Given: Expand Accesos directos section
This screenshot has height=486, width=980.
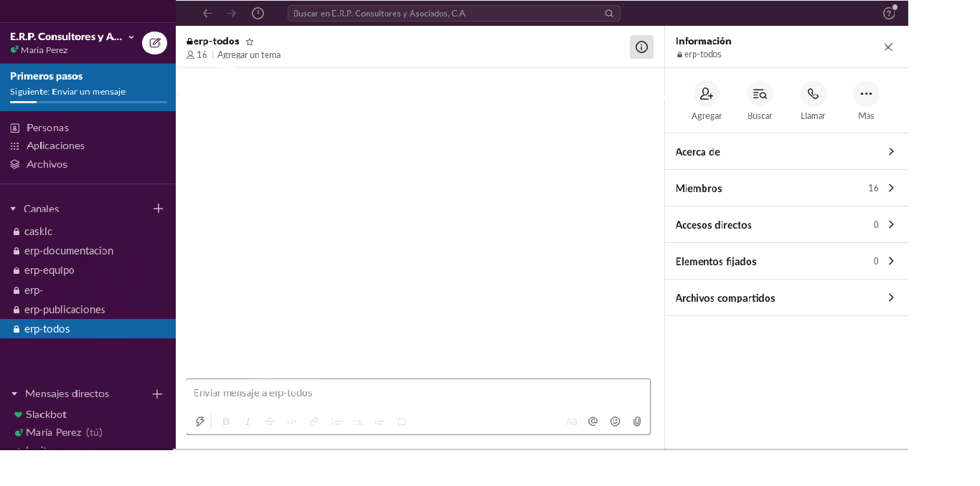Looking at the screenshot, I should (x=786, y=225).
